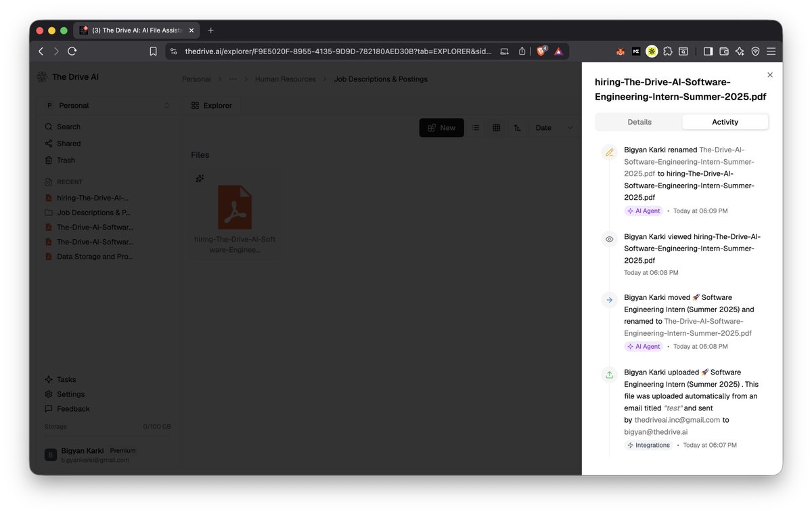Open MetaMask fox extension
The width and height of the screenshot is (812, 514).
pyautogui.click(x=621, y=51)
